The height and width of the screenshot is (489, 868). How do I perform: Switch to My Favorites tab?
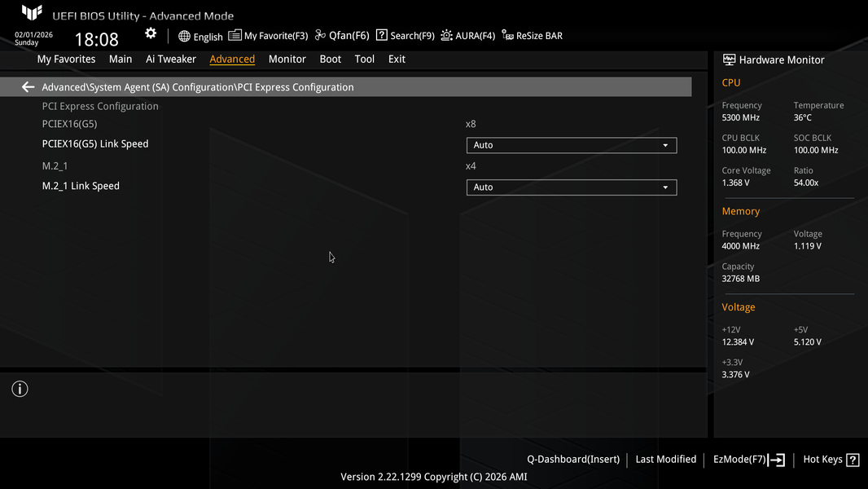pos(66,59)
